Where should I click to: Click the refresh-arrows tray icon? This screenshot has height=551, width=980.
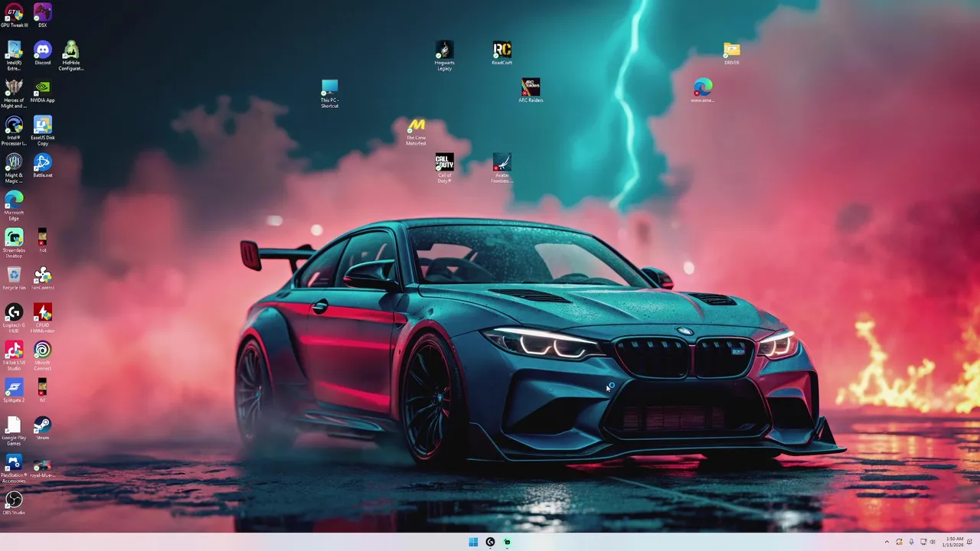[900, 542]
